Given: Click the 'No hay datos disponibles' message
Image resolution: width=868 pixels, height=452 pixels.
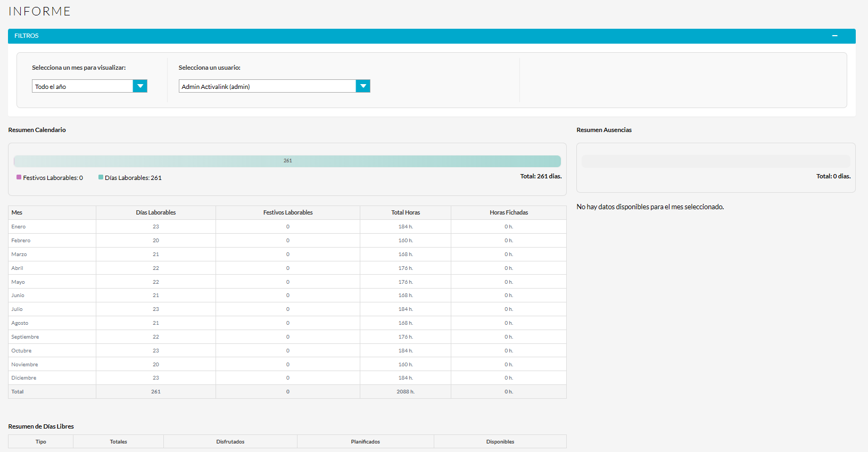Looking at the screenshot, I should 650,207.
